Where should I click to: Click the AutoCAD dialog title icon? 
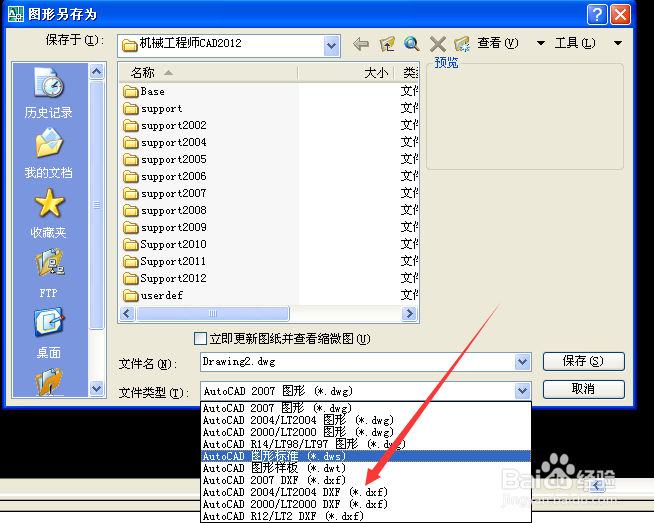tap(16, 14)
